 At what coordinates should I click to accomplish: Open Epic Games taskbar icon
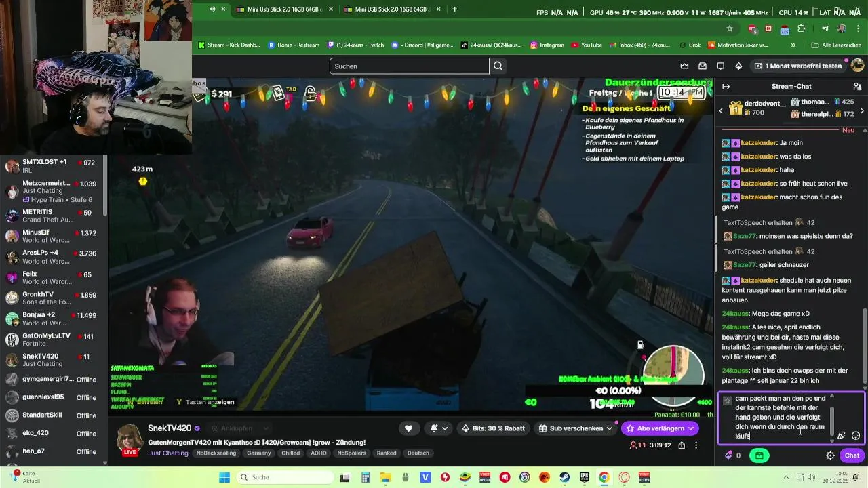pos(585,477)
